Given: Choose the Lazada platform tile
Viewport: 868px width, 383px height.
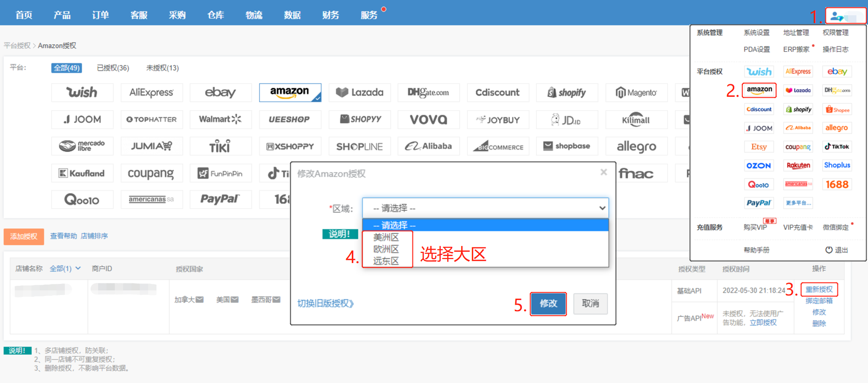Looking at the screenshot, I should [360, 93].
